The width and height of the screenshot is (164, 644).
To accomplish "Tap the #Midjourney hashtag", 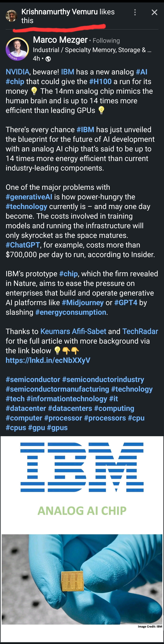I will [x=82, y=303].
